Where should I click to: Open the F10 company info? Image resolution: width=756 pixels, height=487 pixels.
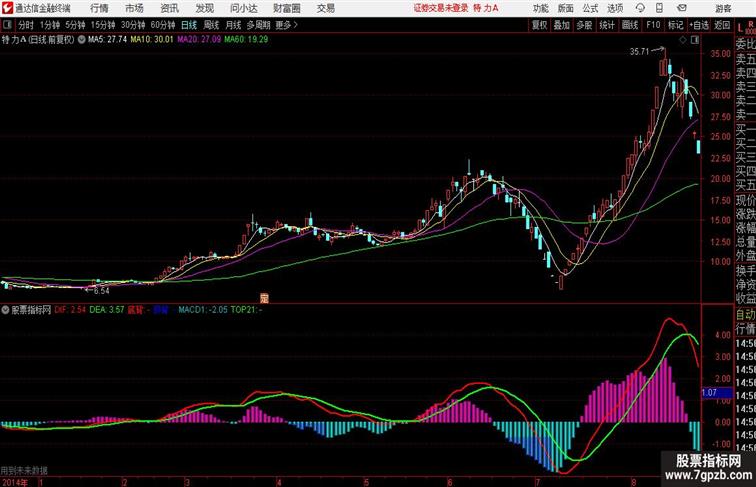pyautogui.click(x=653, y=25)
